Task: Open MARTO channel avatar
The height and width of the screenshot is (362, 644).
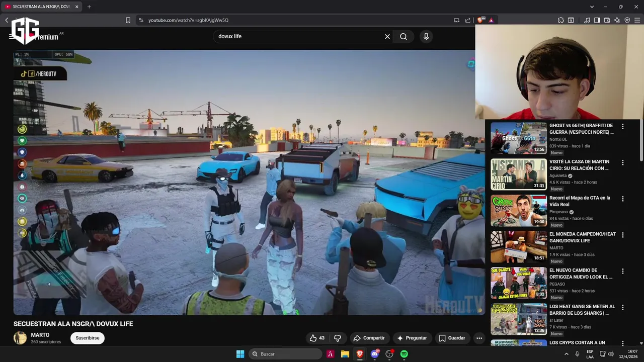Action: tap(20, 338)
